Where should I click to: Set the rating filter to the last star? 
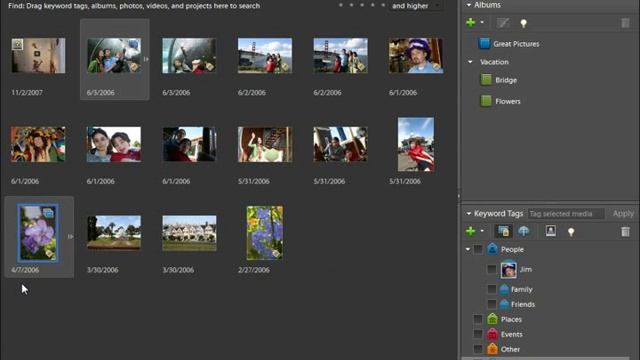click(x=383, y=5)
